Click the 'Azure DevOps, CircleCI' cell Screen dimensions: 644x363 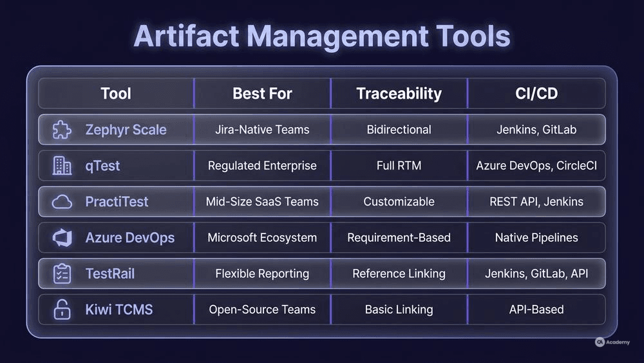536,166
